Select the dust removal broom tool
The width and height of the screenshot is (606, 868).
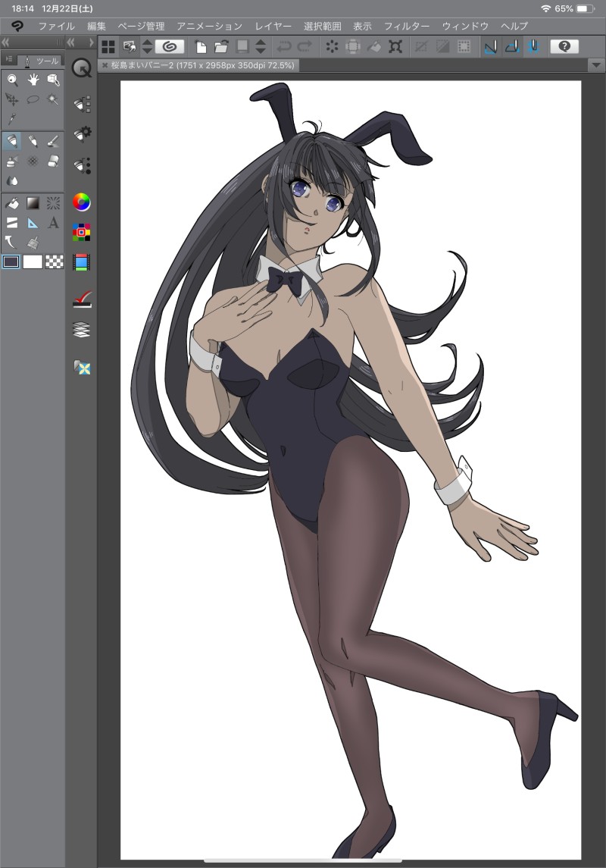click(x=33, y=242)
